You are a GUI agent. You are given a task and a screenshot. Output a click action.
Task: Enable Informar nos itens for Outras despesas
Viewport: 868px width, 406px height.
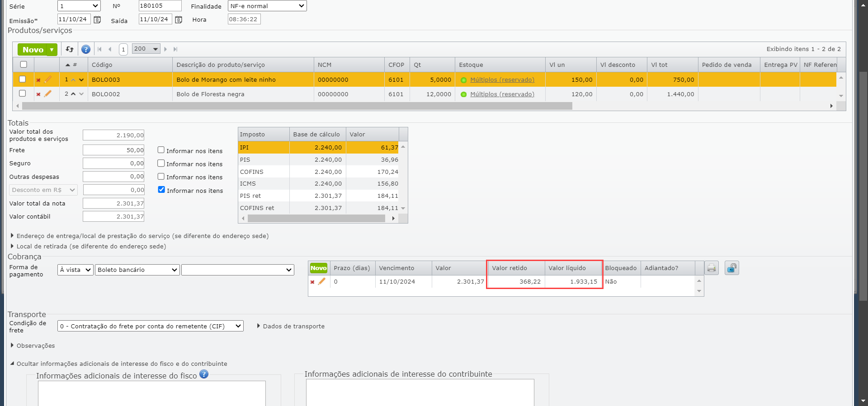coord(161,176)
